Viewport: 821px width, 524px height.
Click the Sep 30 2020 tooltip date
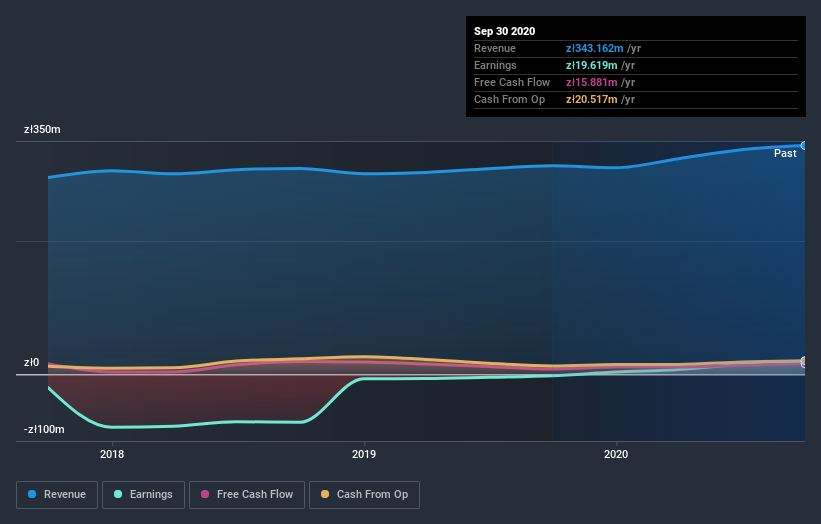504,31
